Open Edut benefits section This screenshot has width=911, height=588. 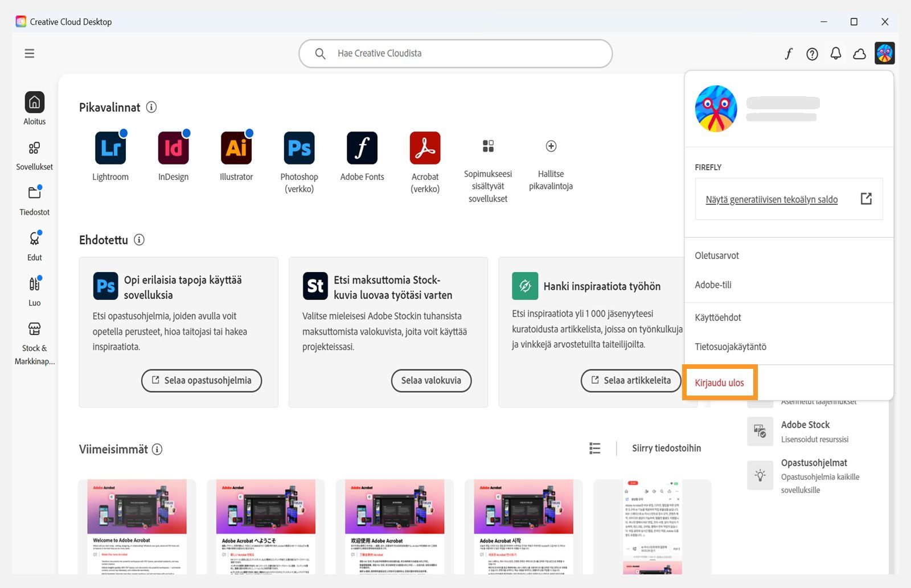pos(34,245)
